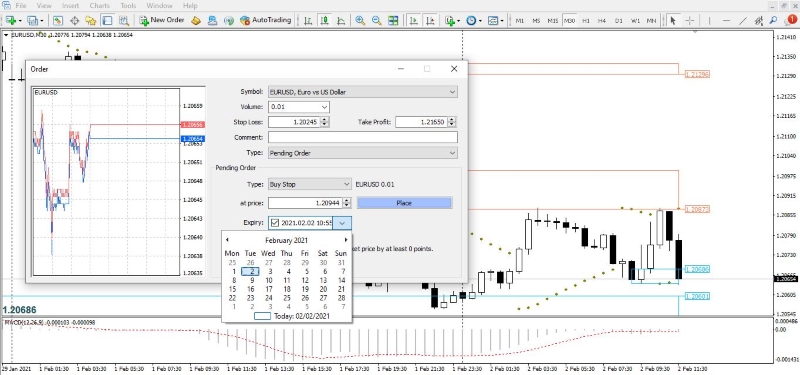The image size is (800, 375).
Task: Open the Help menu
Action: click(190, 6)
